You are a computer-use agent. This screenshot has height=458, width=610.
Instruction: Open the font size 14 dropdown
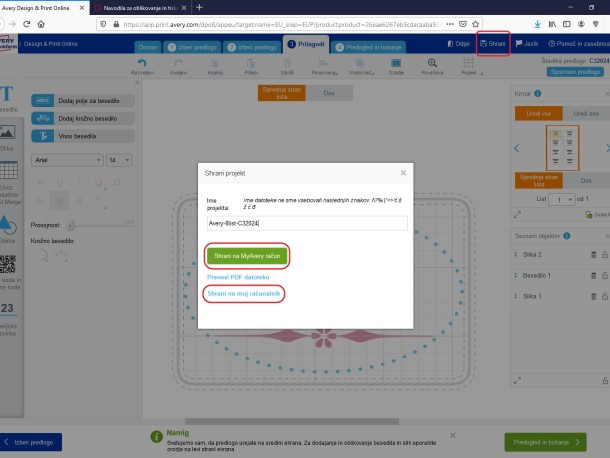[119, 160]
